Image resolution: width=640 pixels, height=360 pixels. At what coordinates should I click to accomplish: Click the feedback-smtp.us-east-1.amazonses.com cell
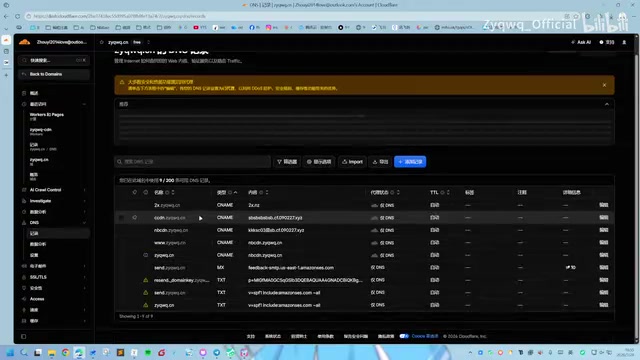pos(291,268)
